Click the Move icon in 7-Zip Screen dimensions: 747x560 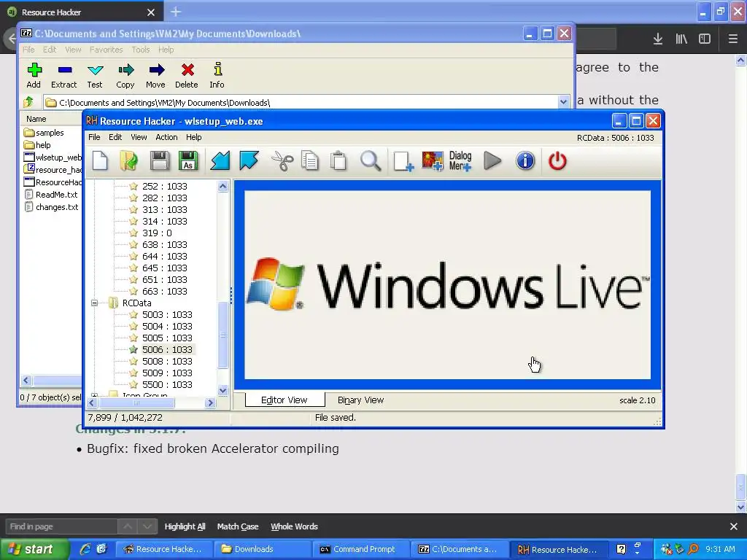(x=156, y=75)
